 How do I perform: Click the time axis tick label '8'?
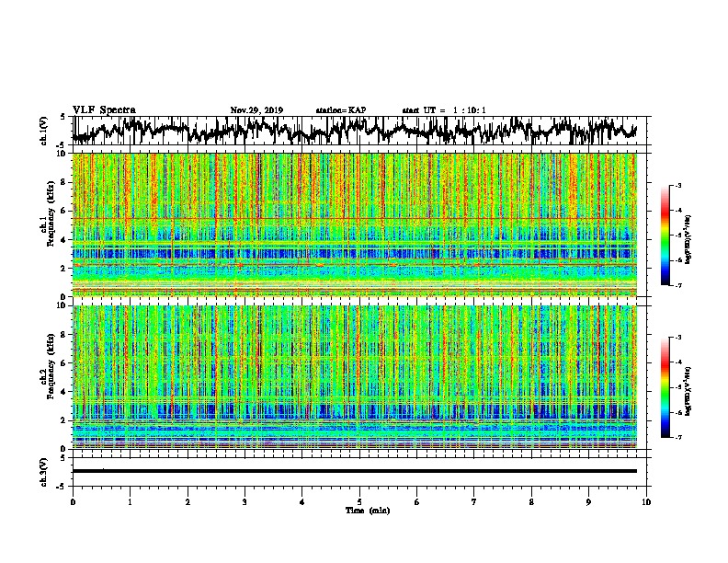coord(531,502)
